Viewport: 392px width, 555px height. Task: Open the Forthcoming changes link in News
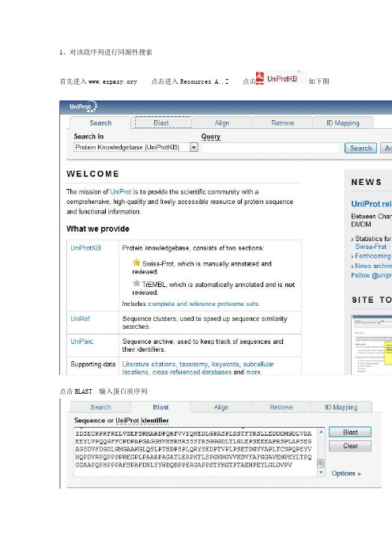373,256
